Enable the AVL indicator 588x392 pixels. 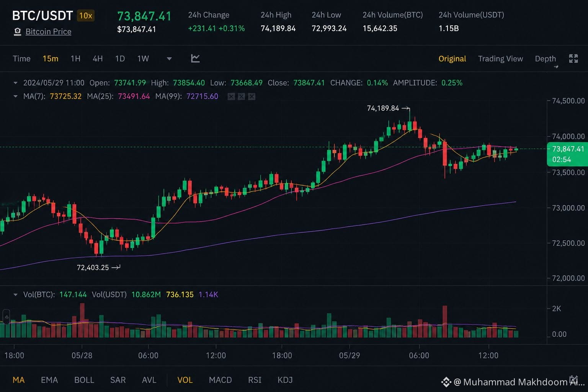pos(149,380)
